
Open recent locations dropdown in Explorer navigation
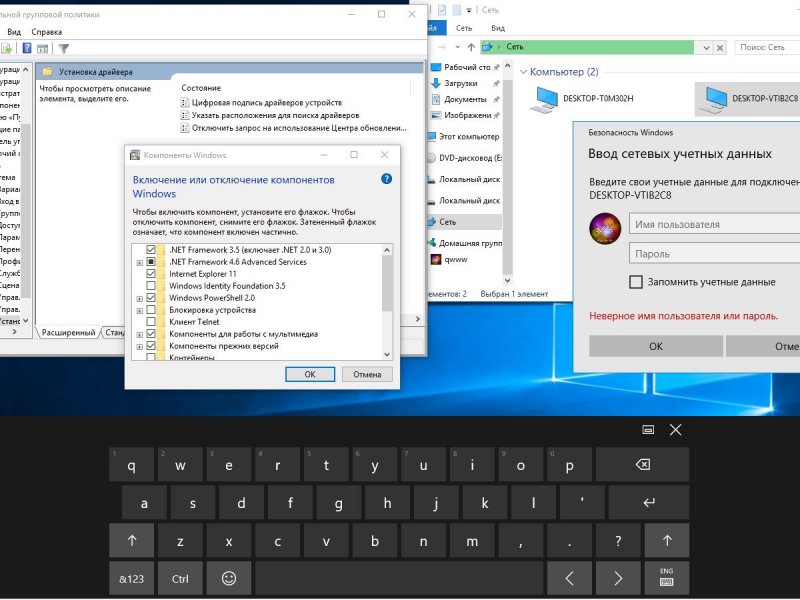pyautogui.click(x=457, y=47)
